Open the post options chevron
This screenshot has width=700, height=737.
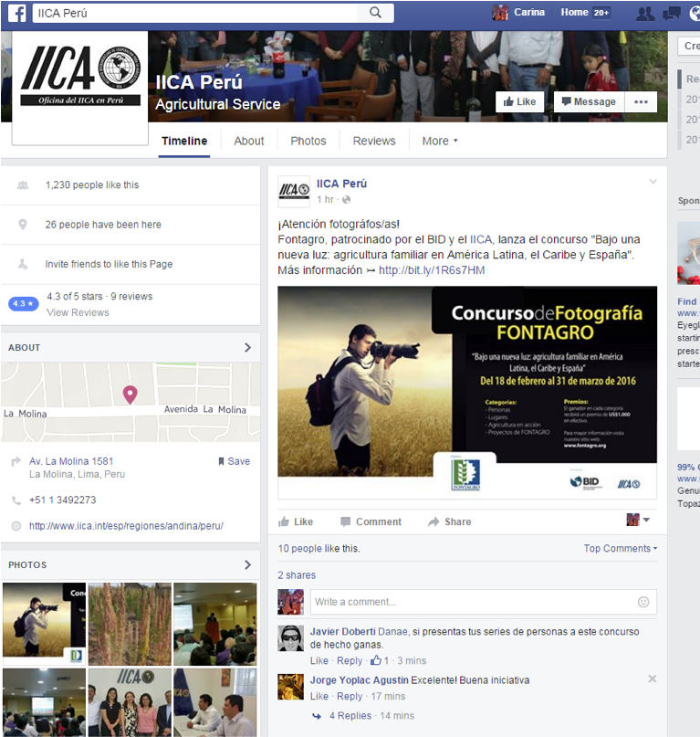click(x=653, y=182)
